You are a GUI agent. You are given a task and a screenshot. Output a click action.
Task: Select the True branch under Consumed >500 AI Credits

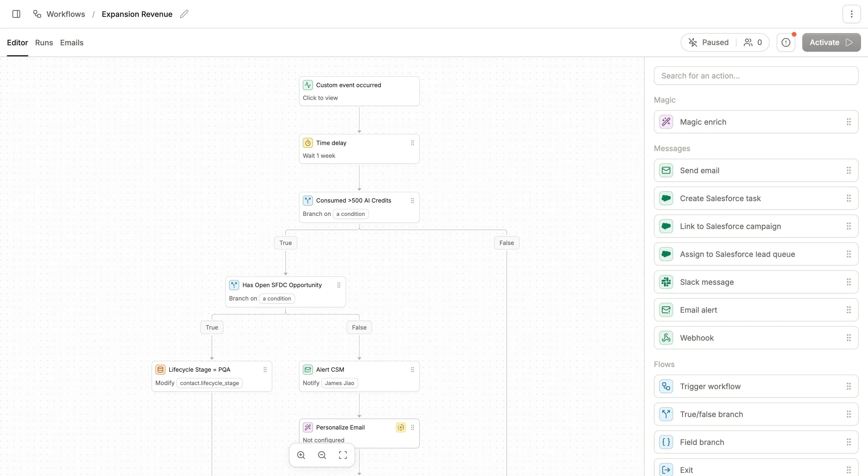point(285,243)
